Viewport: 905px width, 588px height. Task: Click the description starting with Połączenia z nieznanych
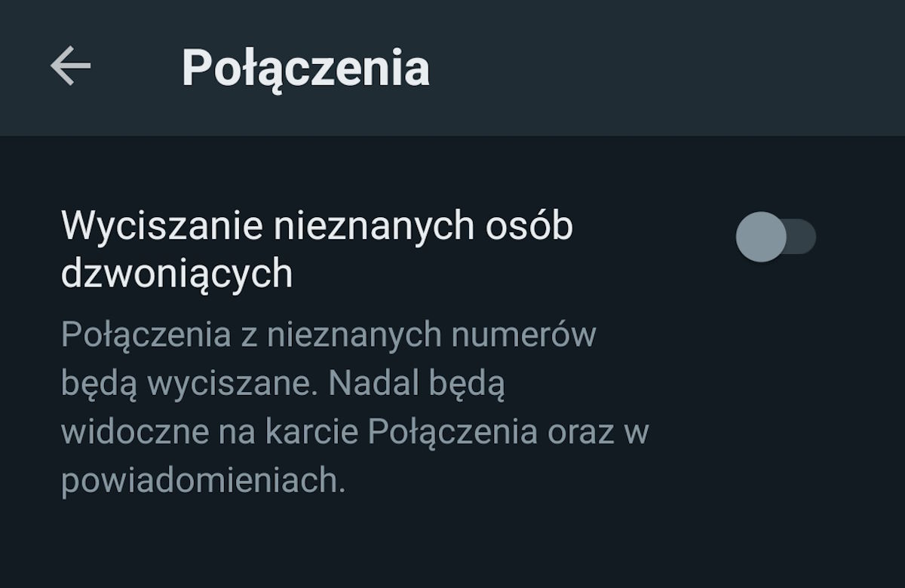[328, 335]
